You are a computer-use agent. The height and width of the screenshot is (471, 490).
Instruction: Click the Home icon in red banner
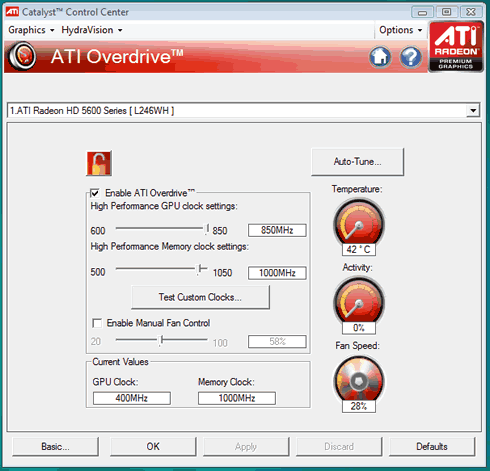(x=380, y=57)
